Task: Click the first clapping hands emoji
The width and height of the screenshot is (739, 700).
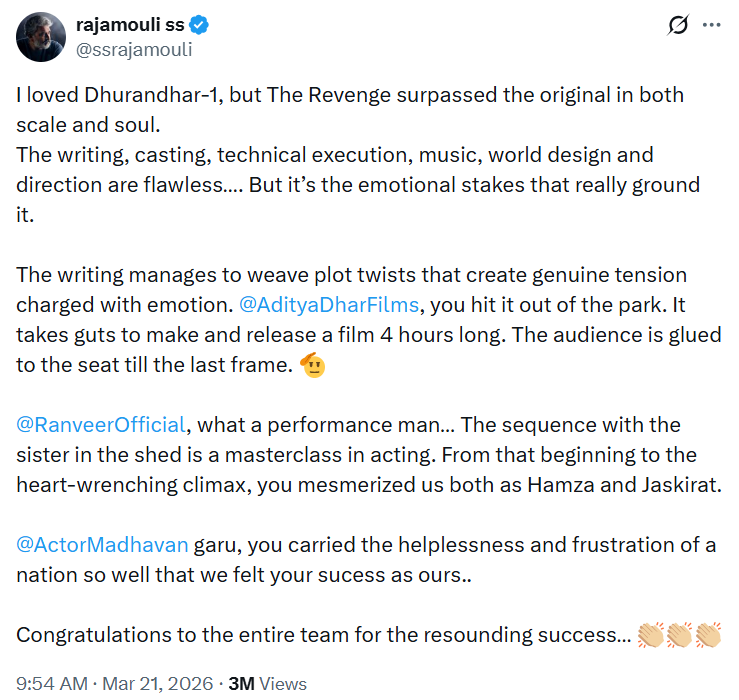Action: [651, 634]
